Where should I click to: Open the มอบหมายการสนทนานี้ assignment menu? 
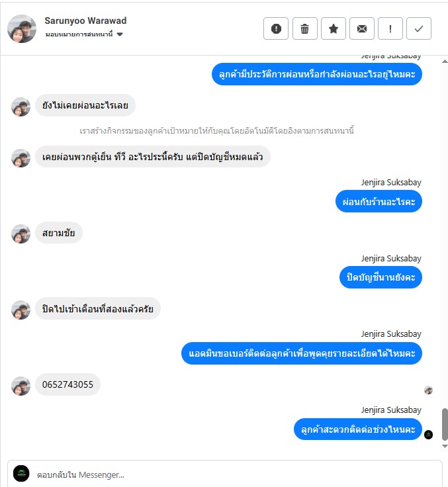84,34
